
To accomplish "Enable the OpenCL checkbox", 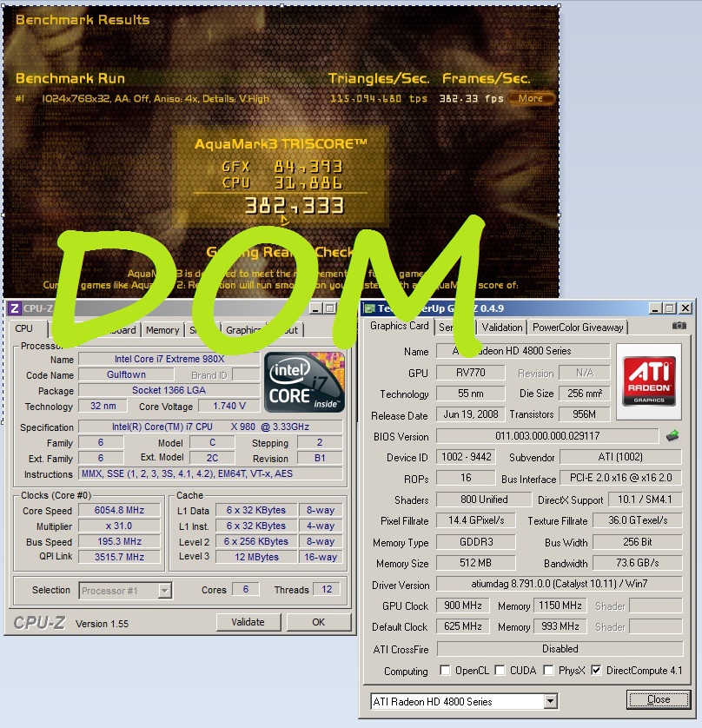I will tap(445, 671).
